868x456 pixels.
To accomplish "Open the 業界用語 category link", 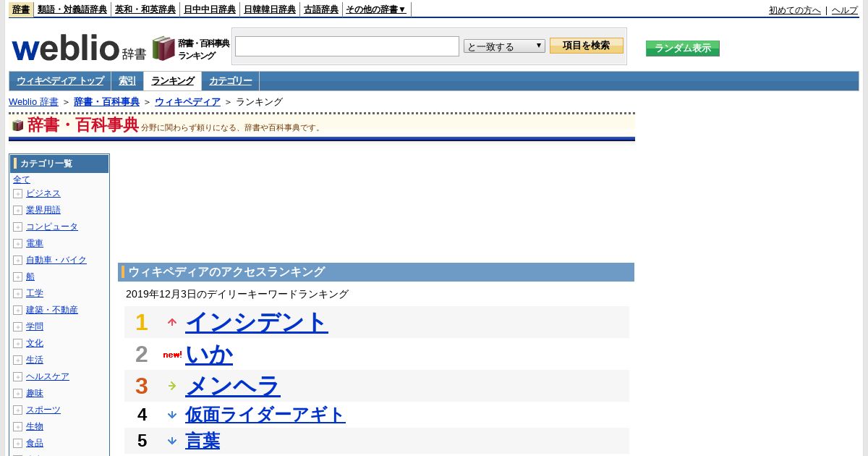I will tap(43, 211).
